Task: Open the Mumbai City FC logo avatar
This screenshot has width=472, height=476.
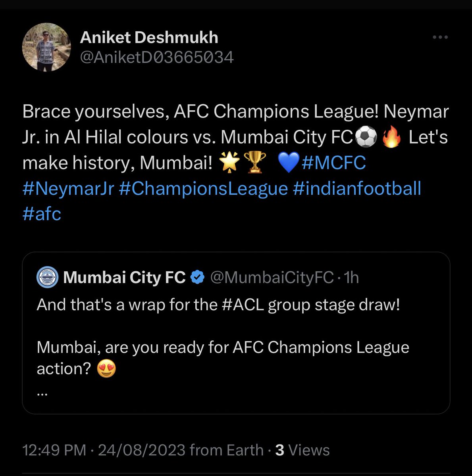Action: 48,278
